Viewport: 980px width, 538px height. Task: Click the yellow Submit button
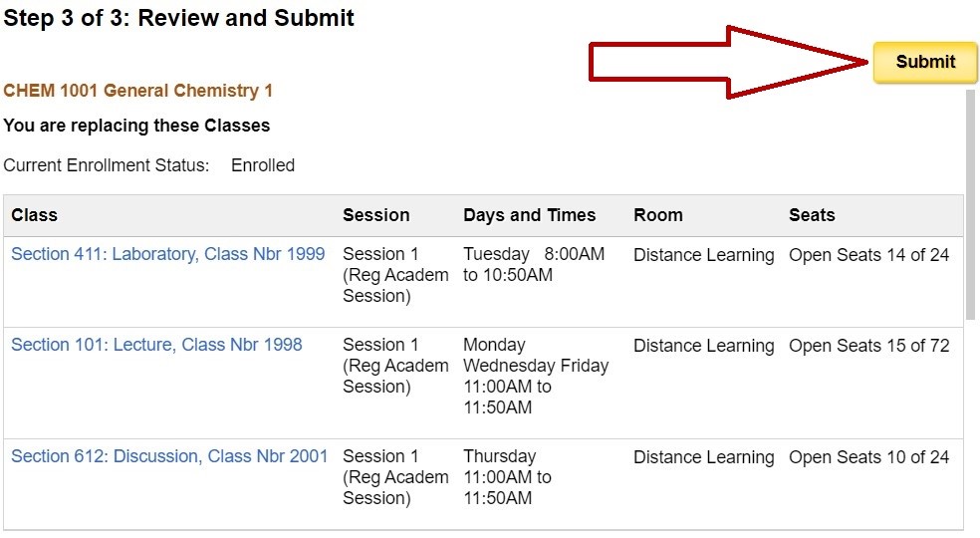tap(924, 62)
